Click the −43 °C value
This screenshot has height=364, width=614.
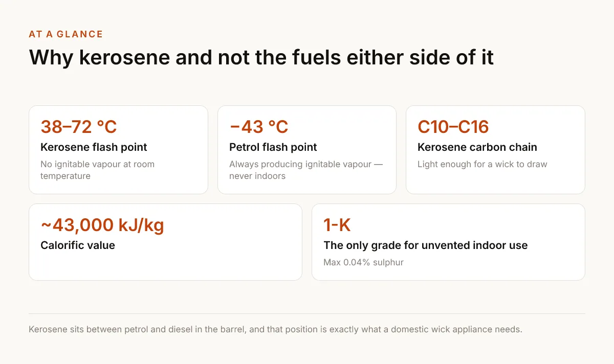click(259, 127)
